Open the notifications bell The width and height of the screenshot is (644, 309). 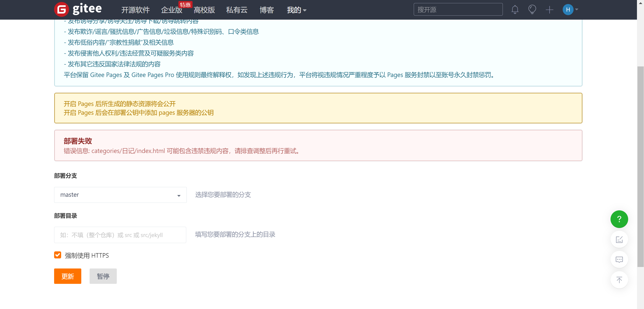515,10
